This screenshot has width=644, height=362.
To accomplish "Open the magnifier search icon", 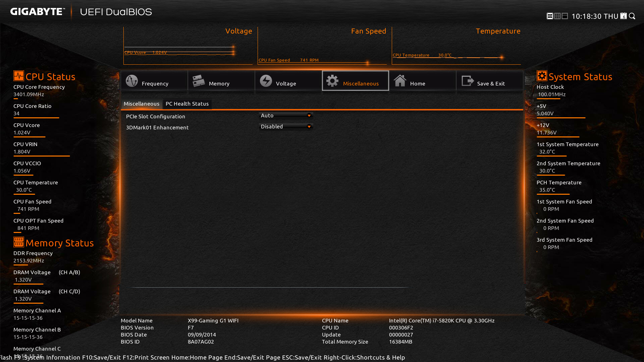I will coord(632,16).
